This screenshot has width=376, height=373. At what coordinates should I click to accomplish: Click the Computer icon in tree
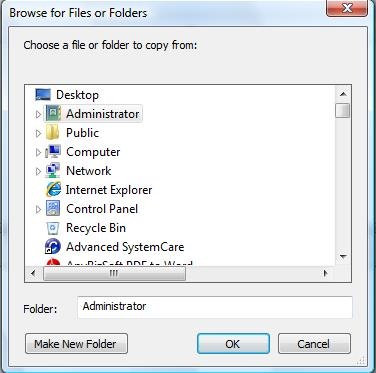pyautogui.click(x=53, y=152)
